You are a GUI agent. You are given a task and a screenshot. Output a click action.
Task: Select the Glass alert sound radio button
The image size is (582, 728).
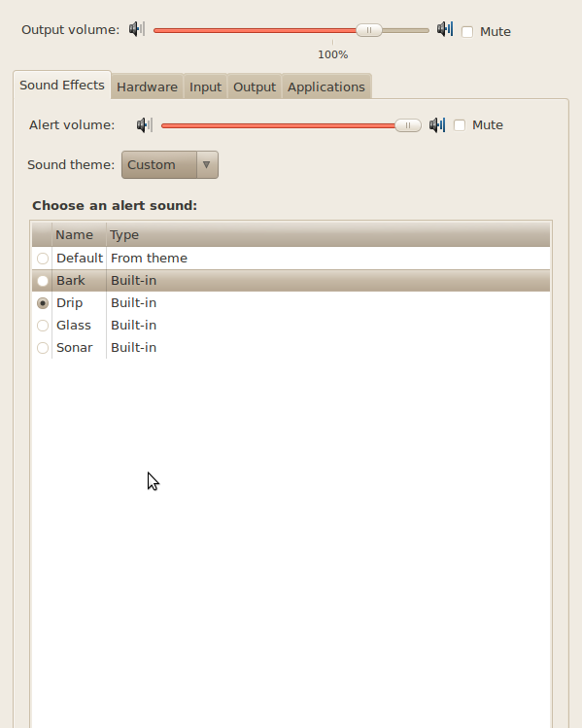tap(43, 326)
